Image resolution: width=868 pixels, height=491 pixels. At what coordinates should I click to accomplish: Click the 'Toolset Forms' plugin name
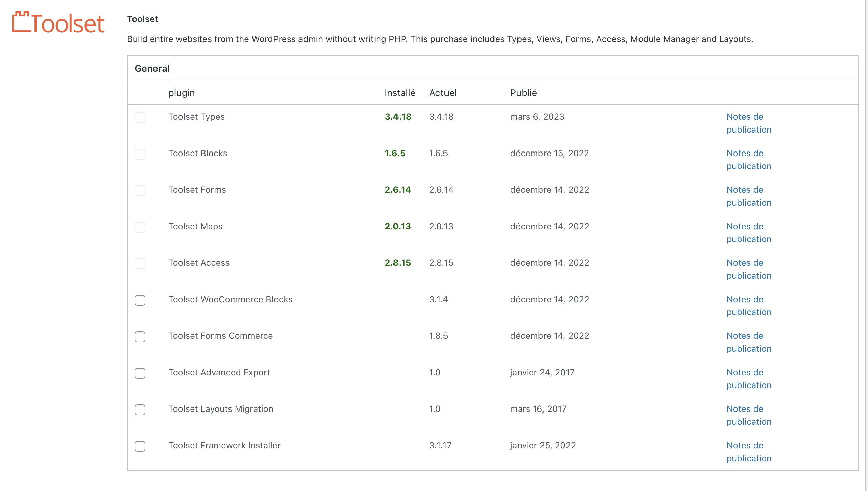tap(197, 190)
